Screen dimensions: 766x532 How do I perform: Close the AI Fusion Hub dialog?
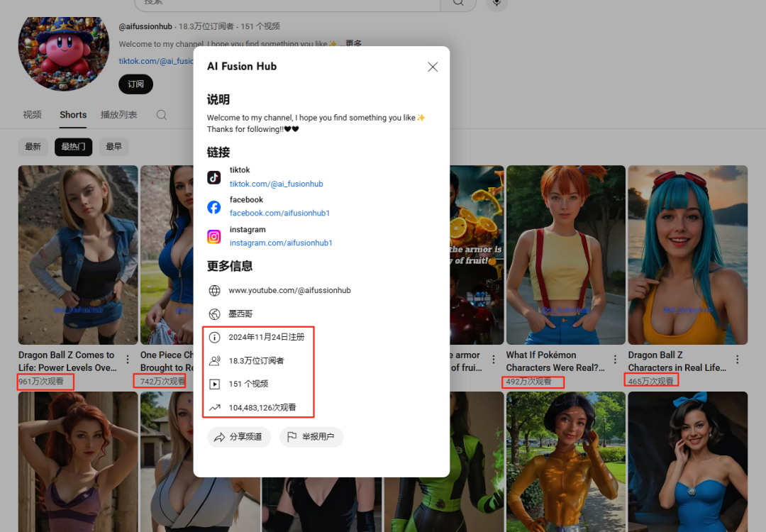(433, 67)
